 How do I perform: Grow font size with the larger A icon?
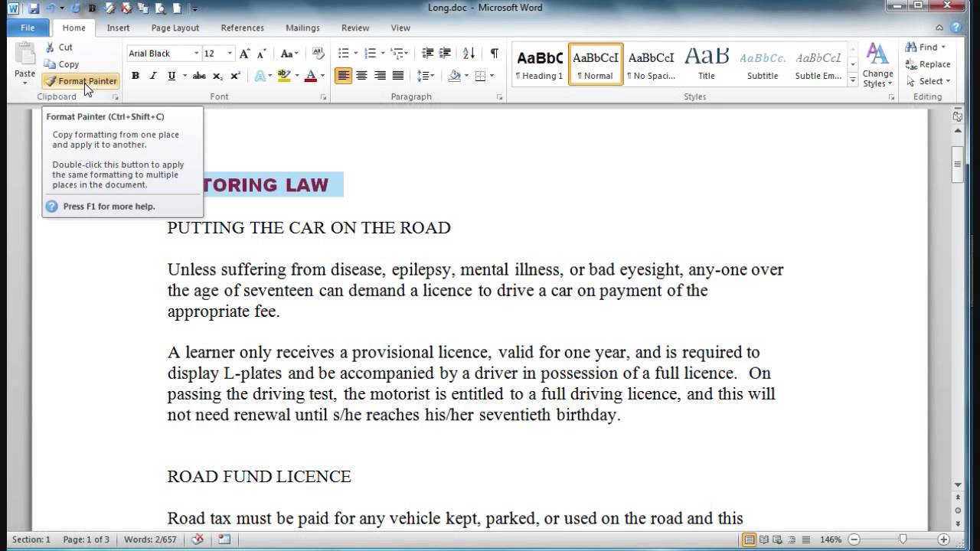pyautogui.click(x=244, y=54)
